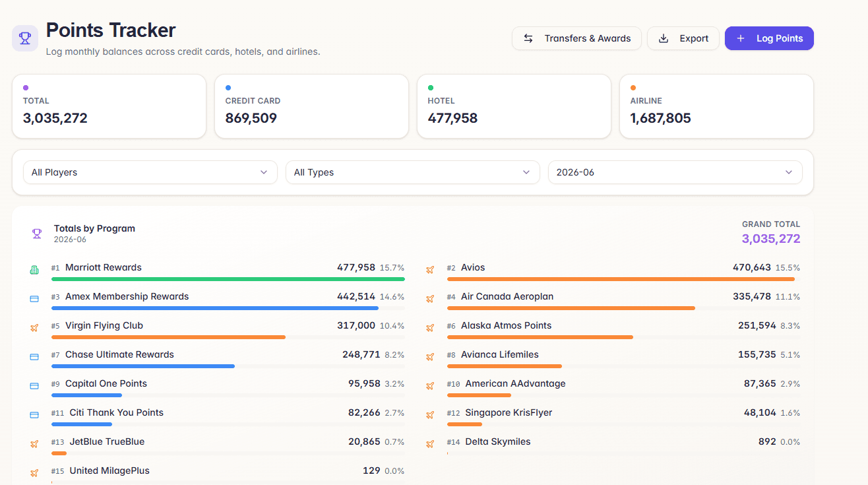Viewport: 868px width, 485px height.
Task: Click the Avios program name
Action: 473,267
